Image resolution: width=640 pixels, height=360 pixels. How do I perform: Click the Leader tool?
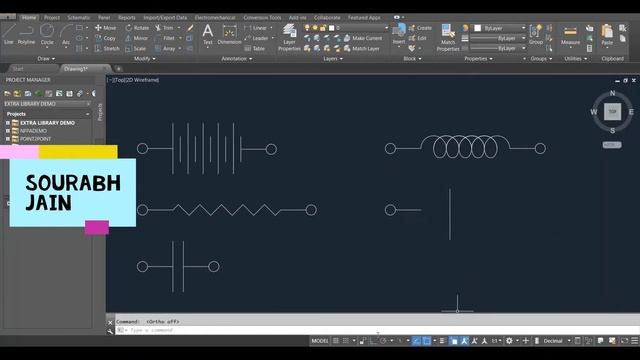(256, 38)
